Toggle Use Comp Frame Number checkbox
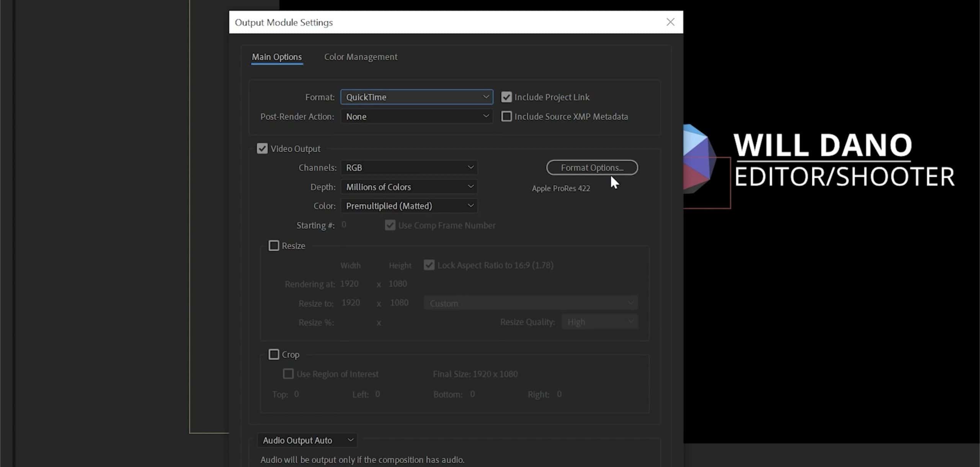The image size is (980, 467). pyautogui.click(x=390, y=225)
